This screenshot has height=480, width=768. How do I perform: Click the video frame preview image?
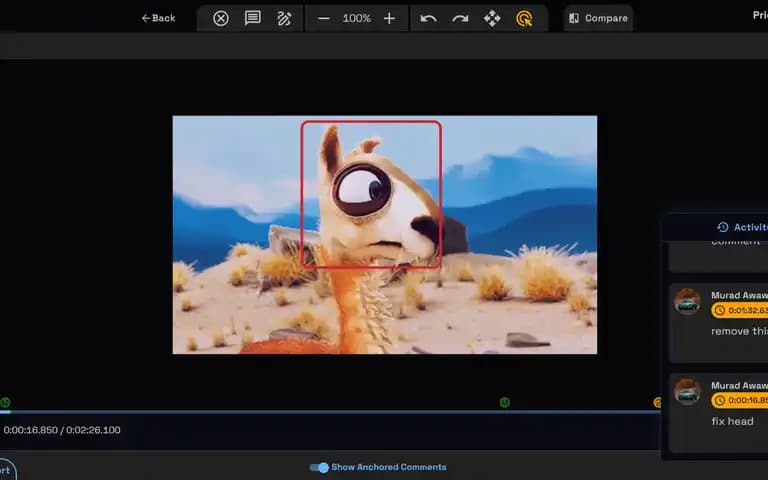[384, 235]
